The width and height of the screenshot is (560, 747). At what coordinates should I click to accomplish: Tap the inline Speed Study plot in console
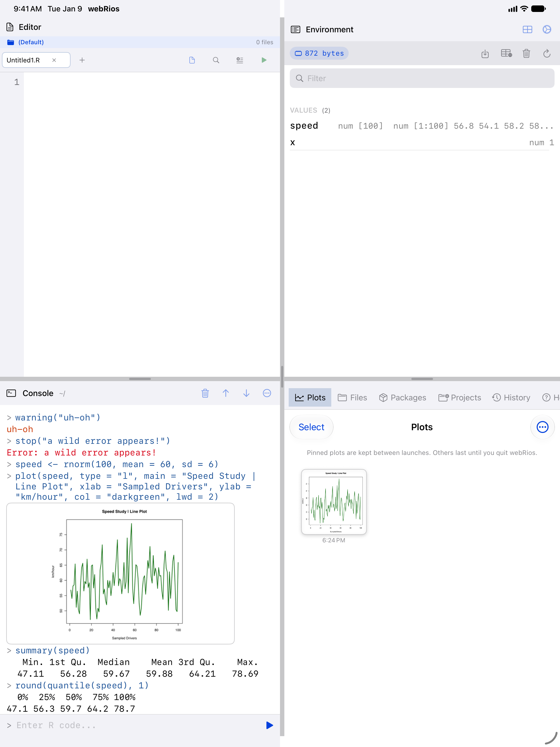pos(120,574)
